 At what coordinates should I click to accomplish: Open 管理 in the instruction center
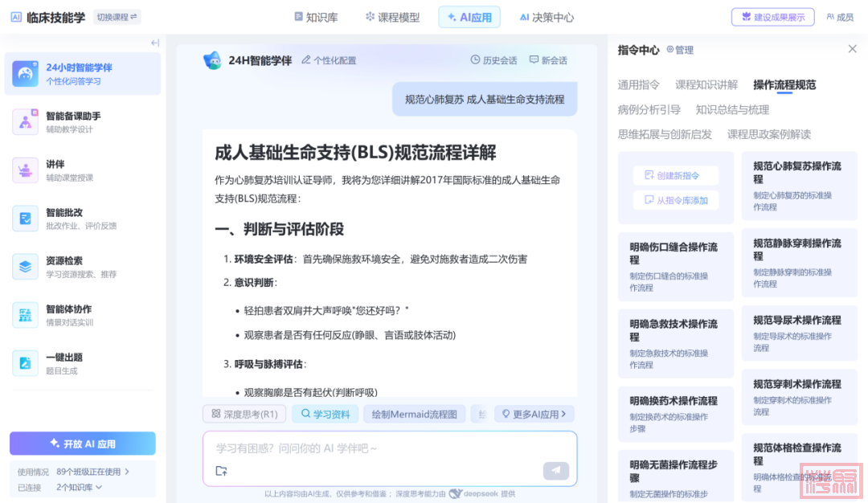pos(680,50)
